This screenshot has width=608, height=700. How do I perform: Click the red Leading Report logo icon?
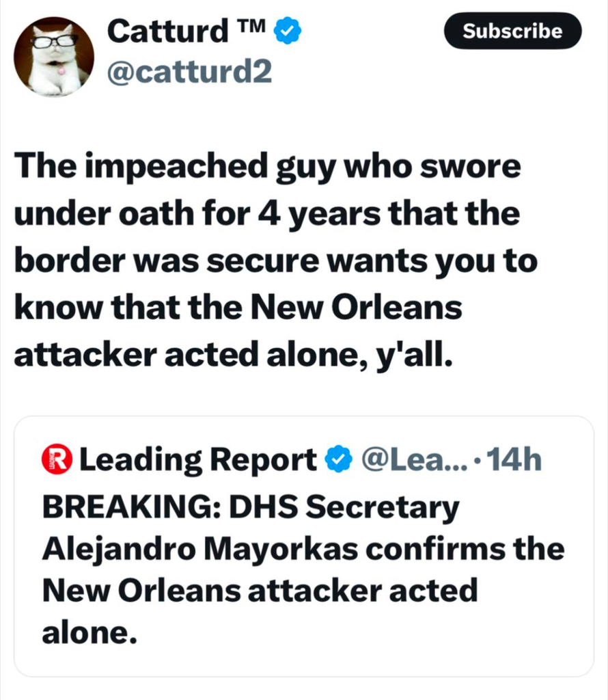click(57, 459)
